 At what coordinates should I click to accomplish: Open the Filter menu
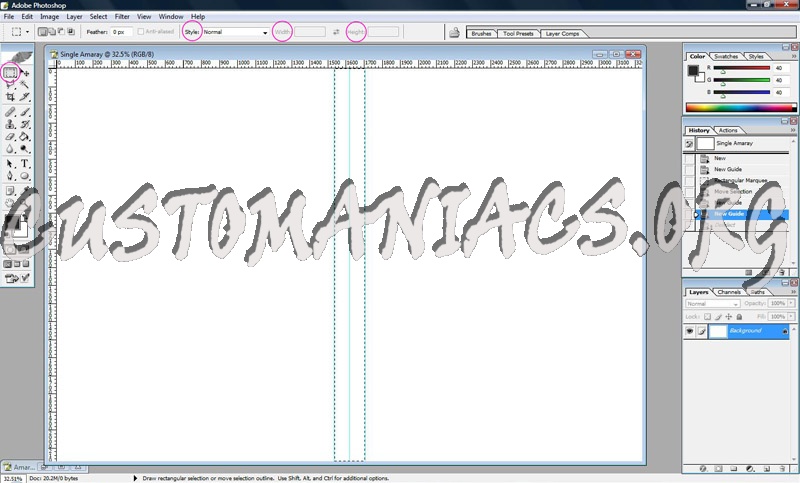coord(122,16)
